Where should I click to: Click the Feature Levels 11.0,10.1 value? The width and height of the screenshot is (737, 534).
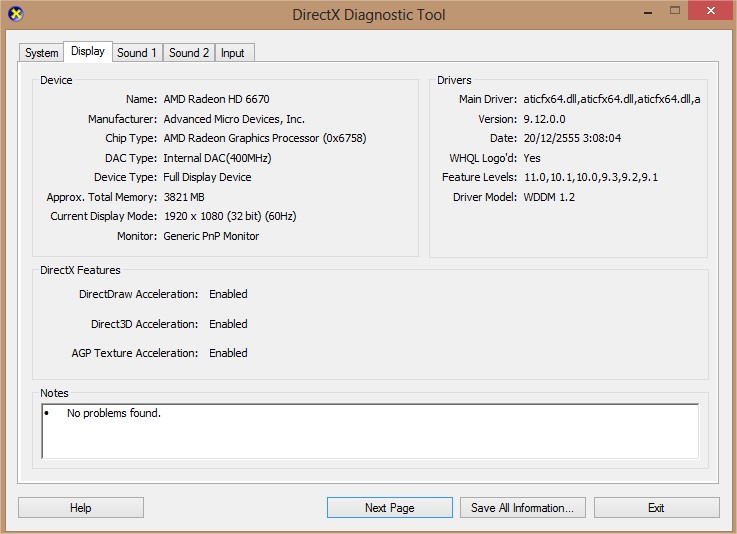pyautogui.click(x=591, y=177)
